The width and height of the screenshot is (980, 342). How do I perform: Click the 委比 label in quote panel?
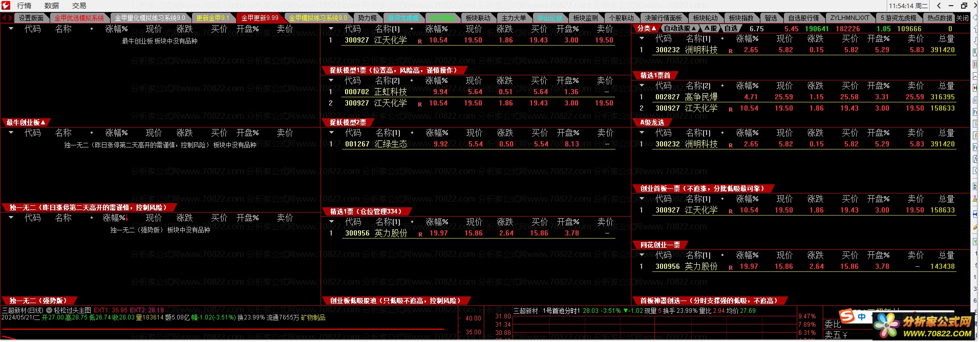[833, 324]
